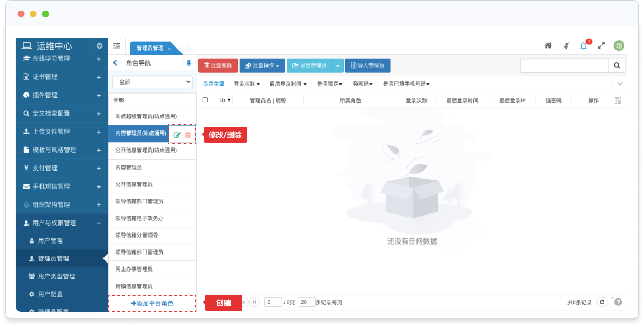Select 公开信息管理员 in the role list
The image size is (644, 327).
click(x=134, y=184)
